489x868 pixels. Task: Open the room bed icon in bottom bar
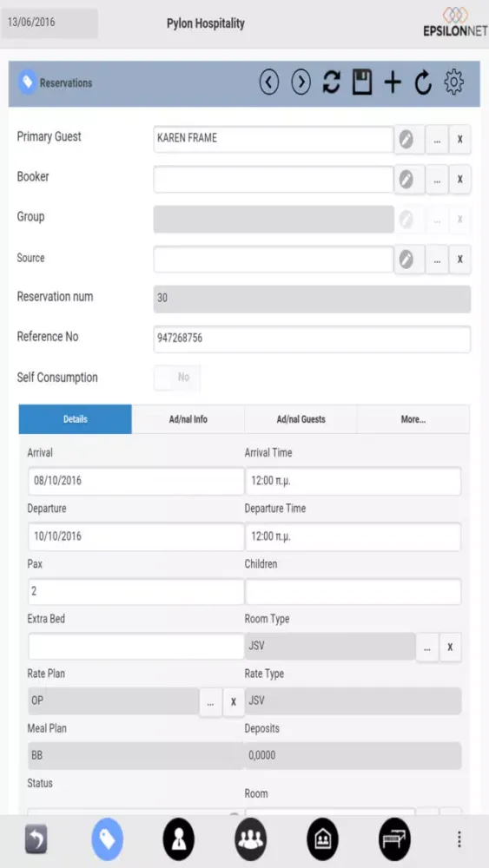(395, 839)
